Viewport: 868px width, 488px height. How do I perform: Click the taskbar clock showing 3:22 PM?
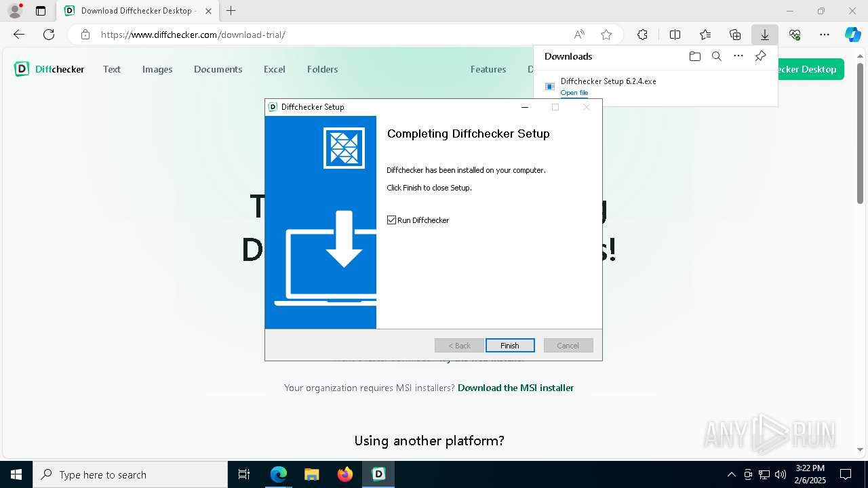(x=810, y=474)
